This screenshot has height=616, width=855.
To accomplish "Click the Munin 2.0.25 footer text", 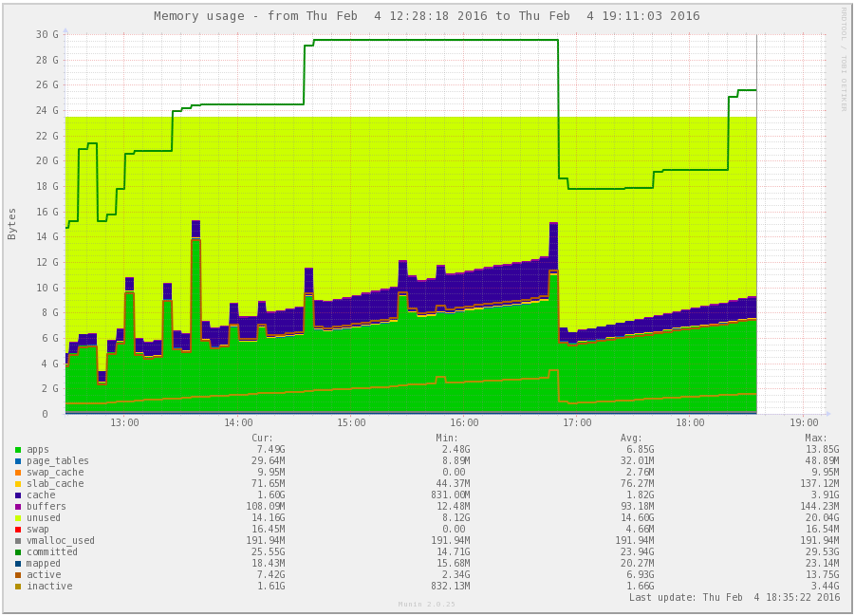I will click(x=426, y=605).
